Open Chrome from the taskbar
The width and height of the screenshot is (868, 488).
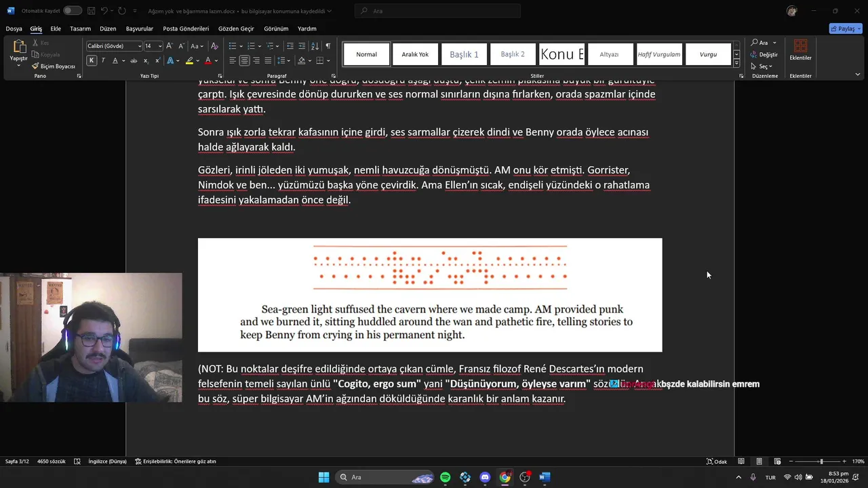pyautogui.click(x=505, y=477)
